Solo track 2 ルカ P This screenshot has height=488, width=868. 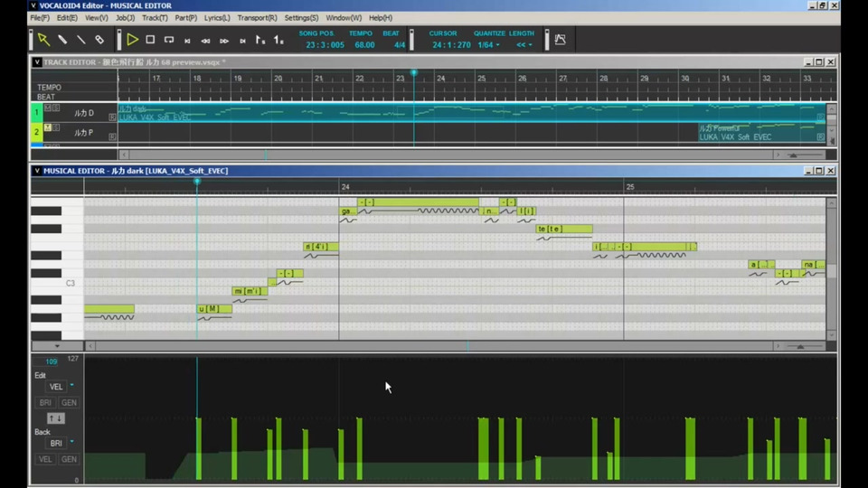(x=56, y=127)
